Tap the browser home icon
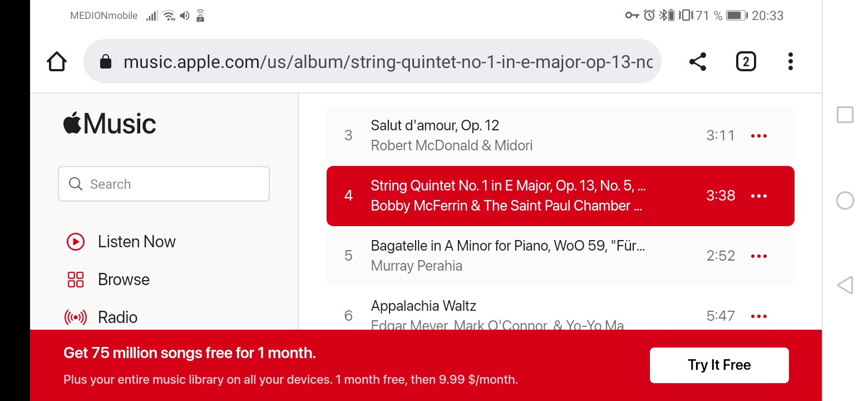 pyautogui.click(x=57, y=61)
